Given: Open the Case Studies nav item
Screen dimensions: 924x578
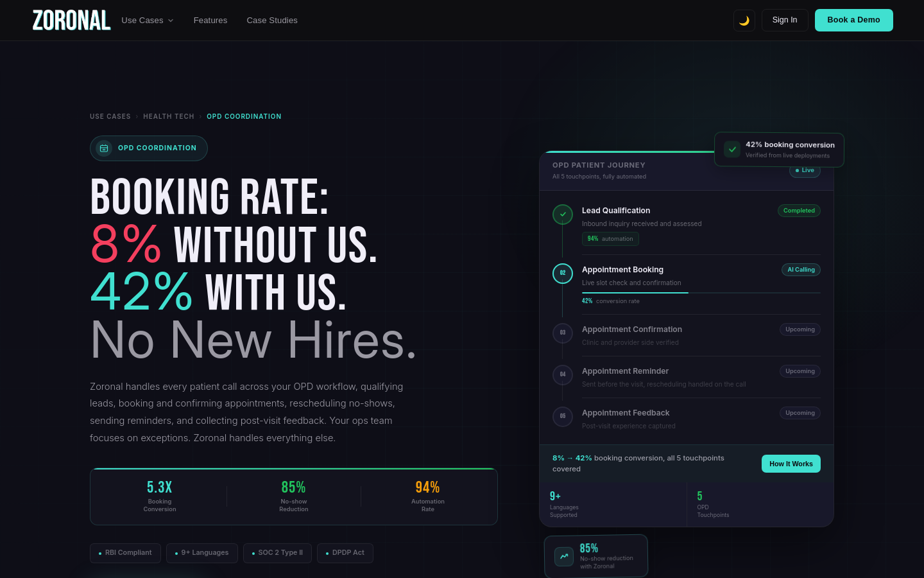Looking at the screenshot, I should tap(272, 21).
